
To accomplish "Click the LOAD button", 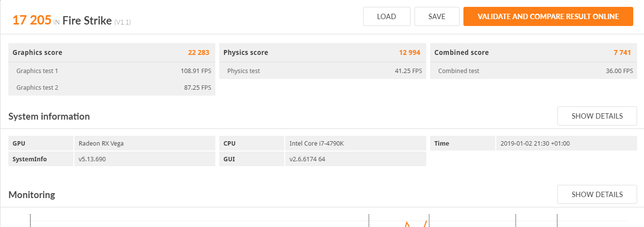I will click(386, 17).
